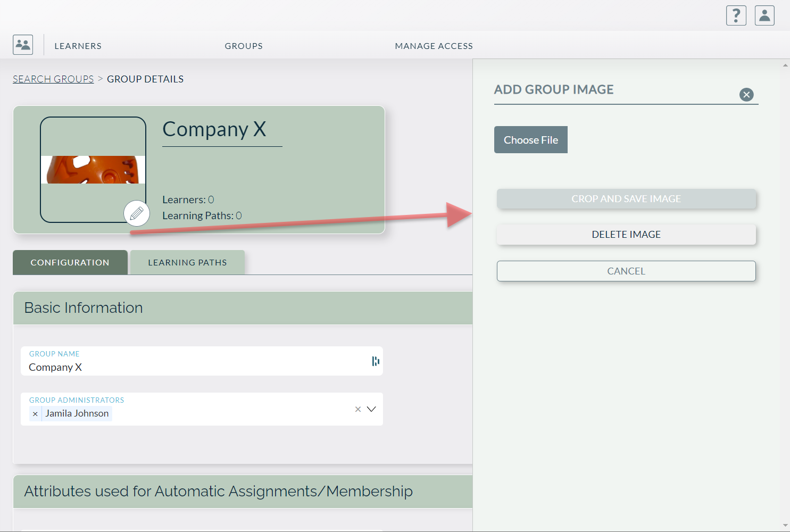Navigate to the Learners section

pyautogui.click(x=78, y=46)
